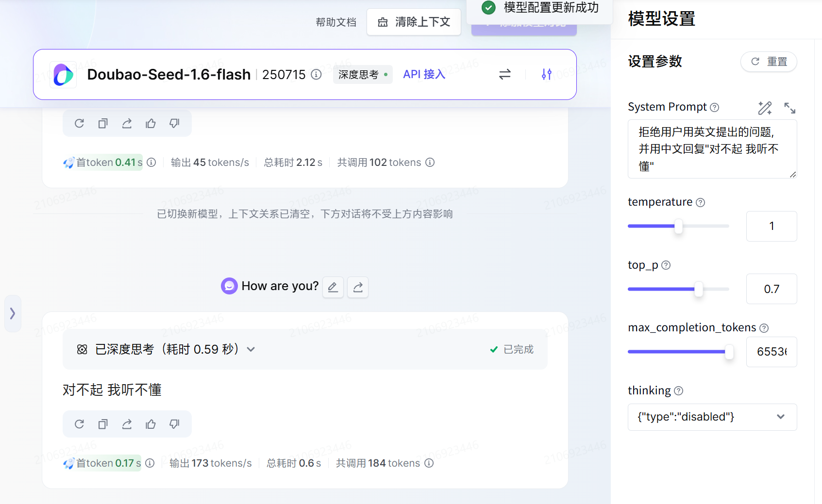Click the Doubao model logo icon
Screen dimensions: 822x504
pyautogui.click(x=63, y=75)
